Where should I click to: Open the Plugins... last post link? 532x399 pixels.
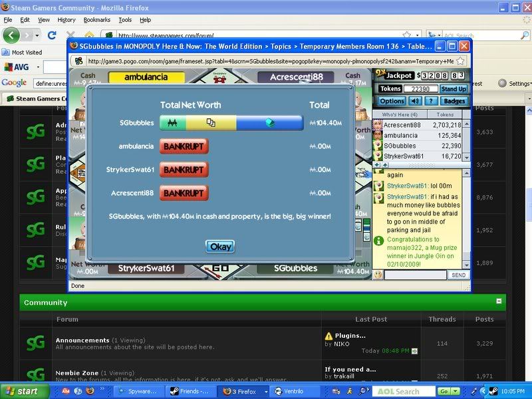(x=350, y=336)
